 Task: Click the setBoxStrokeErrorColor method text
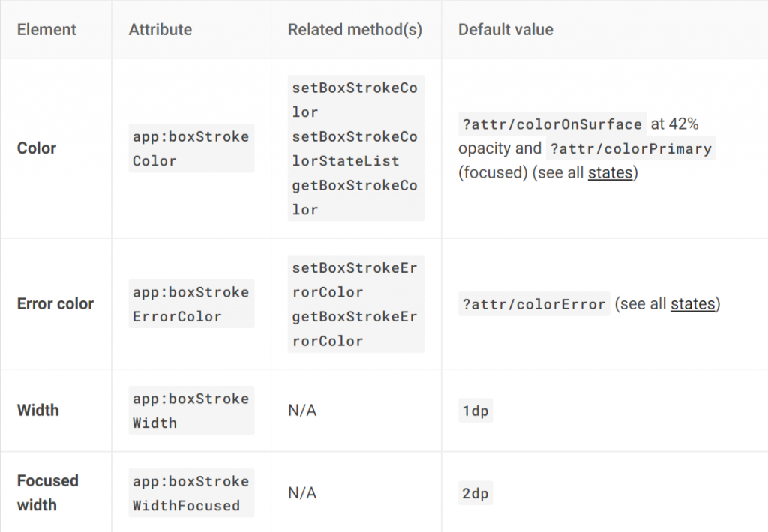pyautogui.click(x=355, y=279)
